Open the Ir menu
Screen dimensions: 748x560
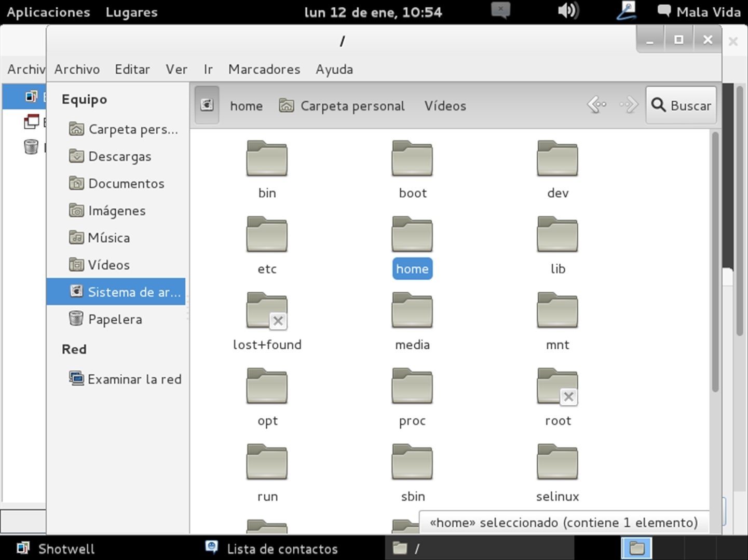[x=208, y=69]
